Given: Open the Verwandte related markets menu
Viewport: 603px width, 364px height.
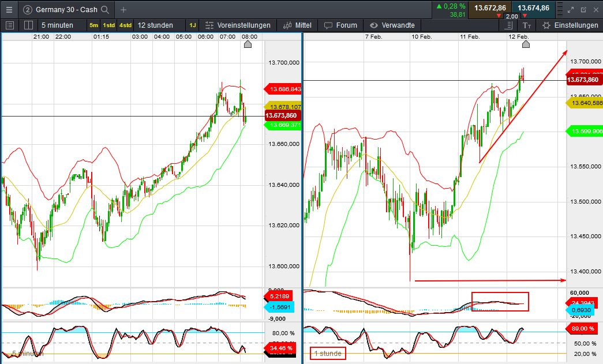Looking at the screenshot, I should (x=392, y=25).
